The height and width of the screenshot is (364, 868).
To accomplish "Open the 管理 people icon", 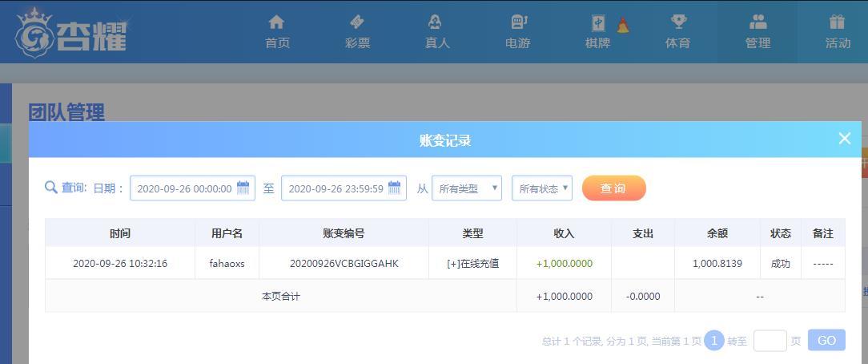I will [757, 22].
